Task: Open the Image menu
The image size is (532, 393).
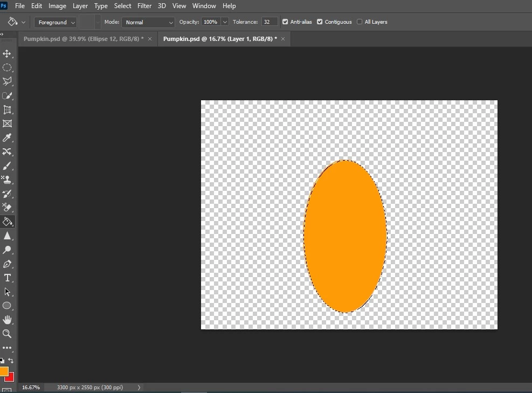Action: [57, 6]
